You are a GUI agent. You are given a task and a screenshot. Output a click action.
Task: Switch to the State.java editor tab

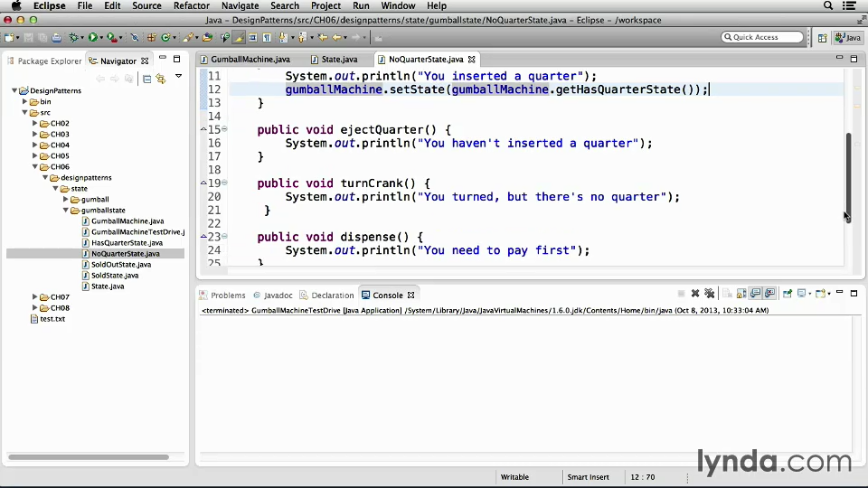pyautogui.click(x=334, y=60)
